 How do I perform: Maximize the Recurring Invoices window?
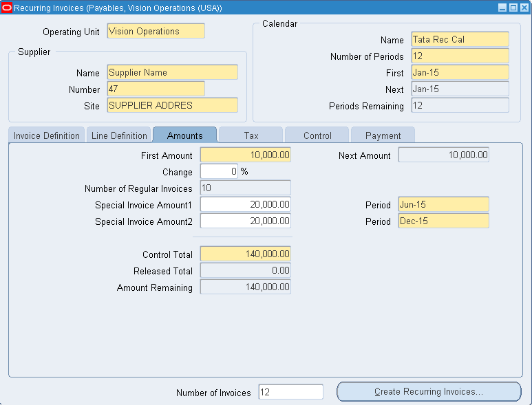click(x=513, y=8)
